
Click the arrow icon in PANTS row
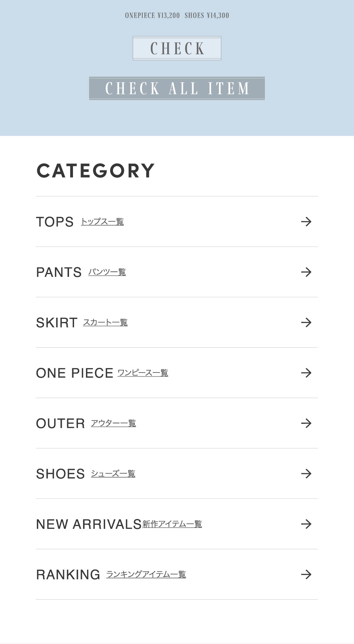(306, 272)
